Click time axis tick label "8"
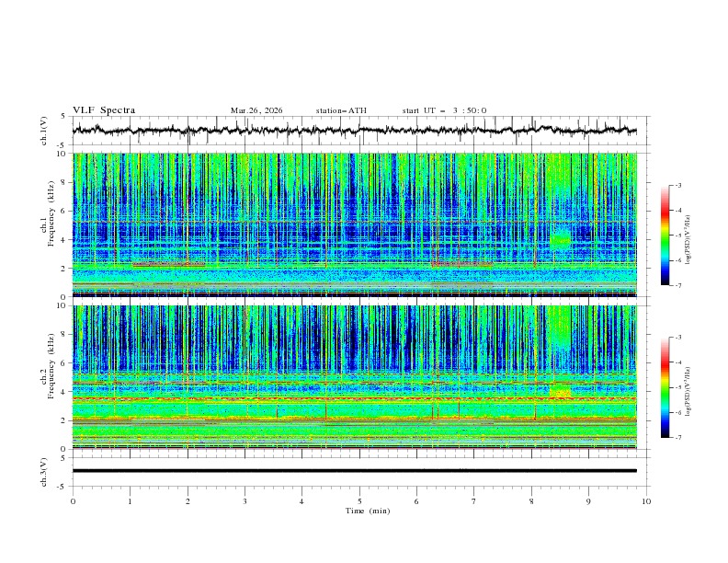This screenshot has width=728, height=563. pos(531,501)
